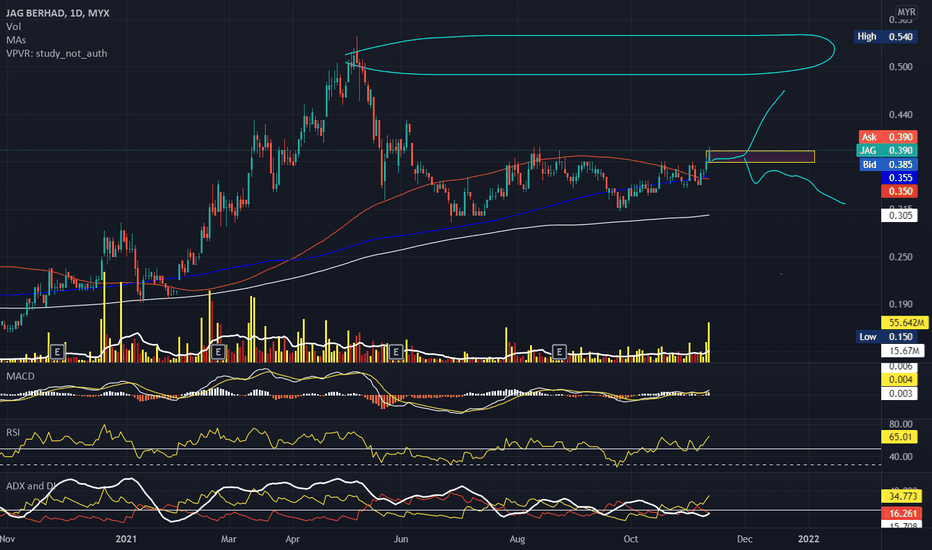
Task: Click the High 0.540 price label
Action: pos(884,36)
